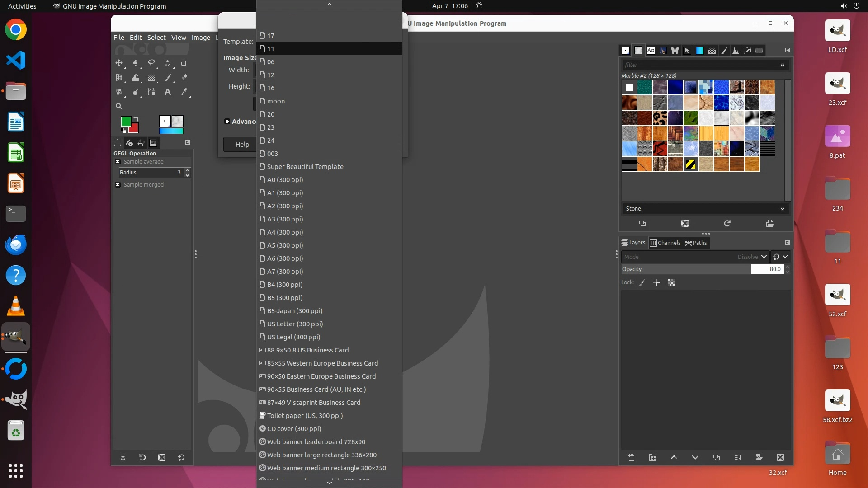Open the Stone pattern tag dropdown
The width and height of the screenshot is (868, 488).
pos(782,209)
